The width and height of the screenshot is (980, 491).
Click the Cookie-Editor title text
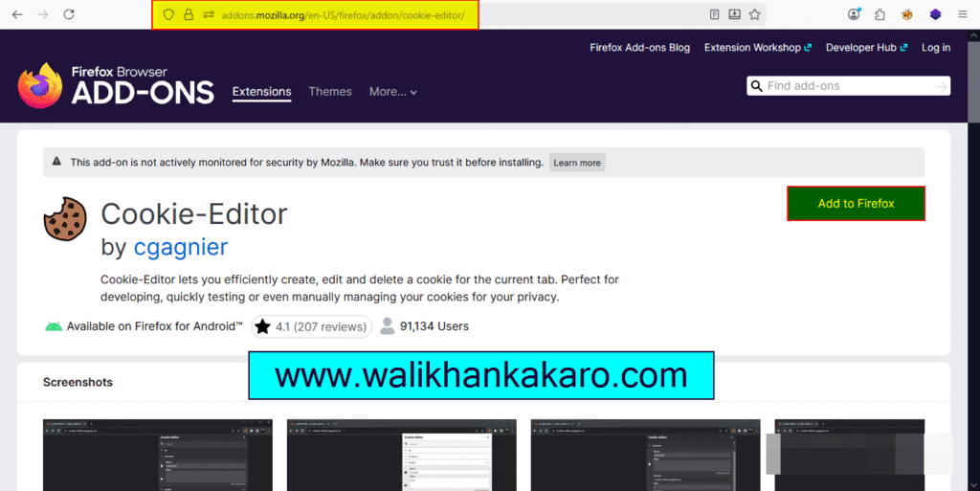(x=193, y=213)
